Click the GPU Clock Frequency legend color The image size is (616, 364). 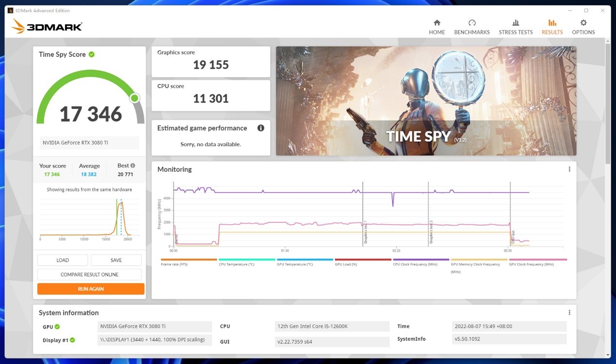(x=538, y=260)
